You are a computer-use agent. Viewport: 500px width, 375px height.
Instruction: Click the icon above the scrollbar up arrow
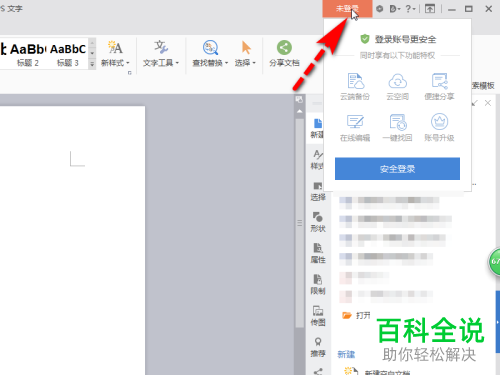pyautogui.click(x=299, y=99)
